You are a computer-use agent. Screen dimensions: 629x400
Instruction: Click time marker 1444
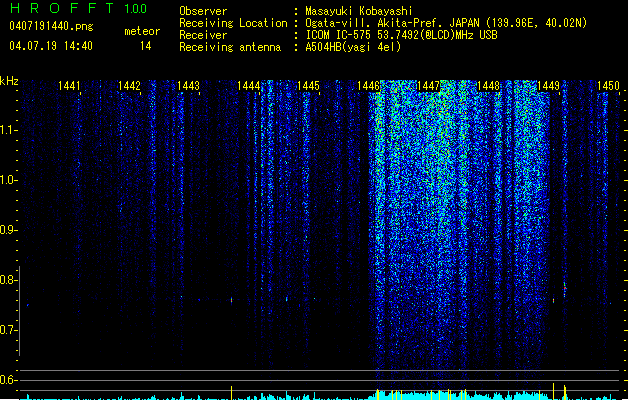[x=249, y=86]
